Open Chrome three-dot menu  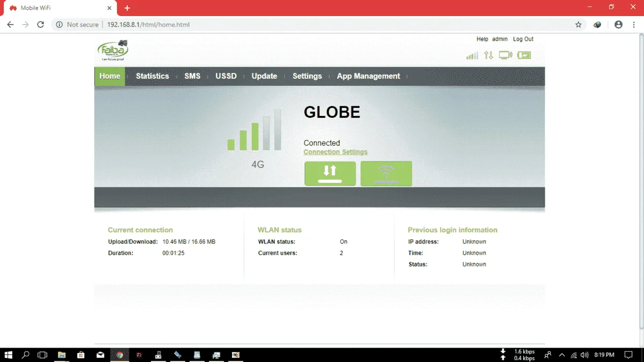634,25
